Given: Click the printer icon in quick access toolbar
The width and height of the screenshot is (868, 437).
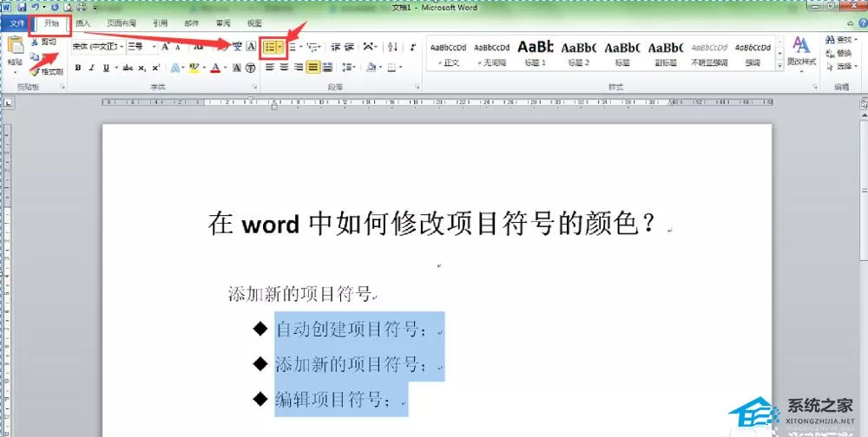Looking at the screenshot, I should [x=81, y=7].
